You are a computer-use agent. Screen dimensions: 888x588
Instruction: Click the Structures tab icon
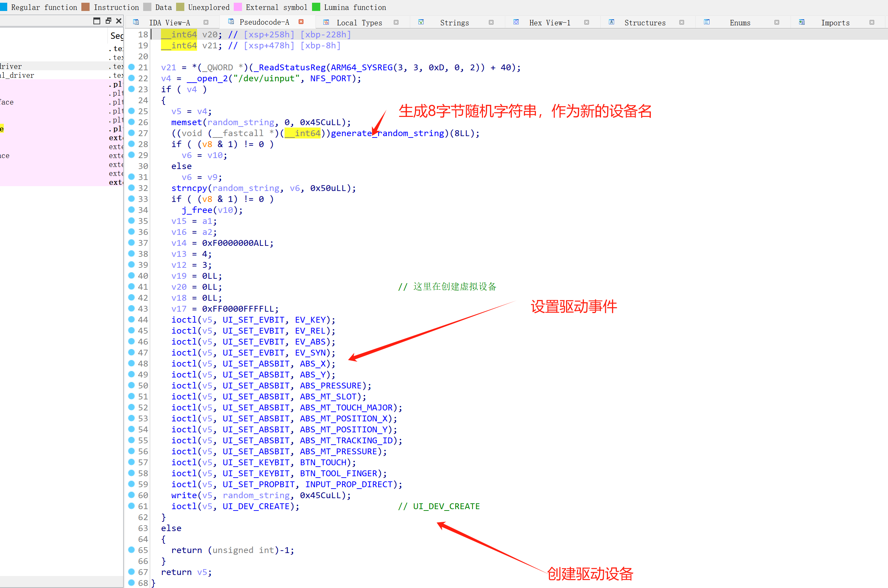coord(611,22)
